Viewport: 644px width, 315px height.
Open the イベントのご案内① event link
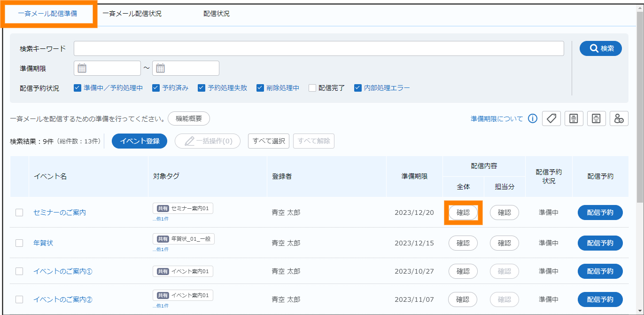tap(63, 271)
